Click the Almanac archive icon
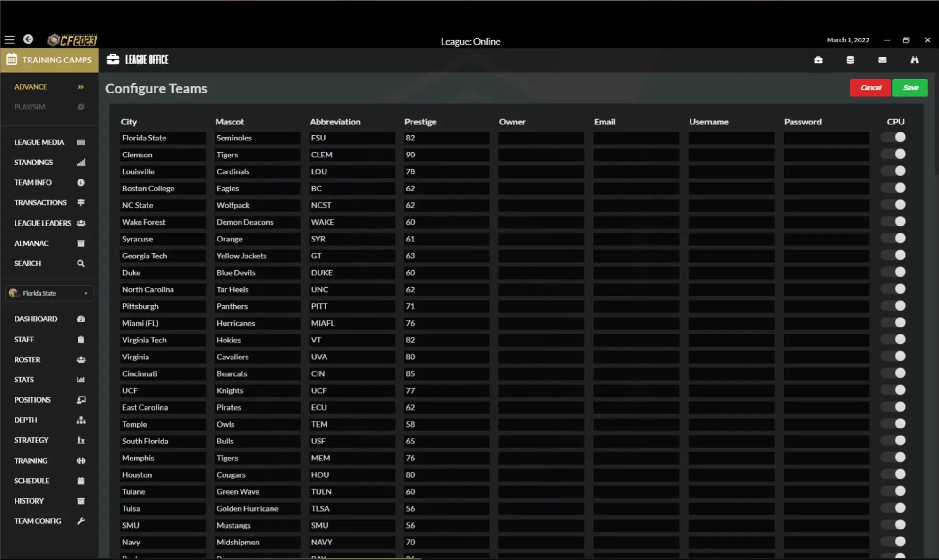Screen dimensions: 939x560 (81, 243)
